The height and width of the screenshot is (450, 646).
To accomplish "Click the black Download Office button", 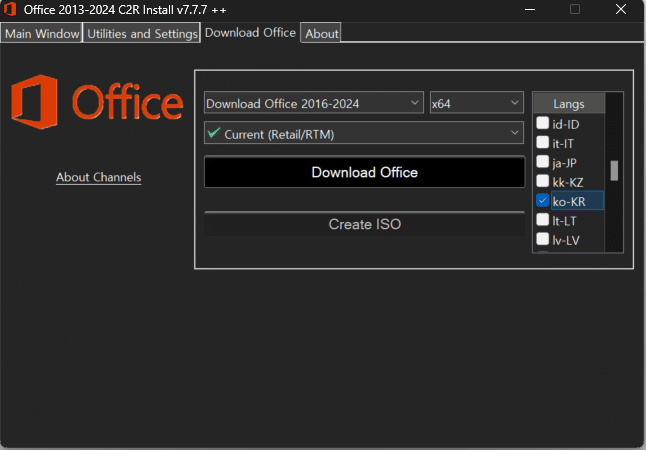I will coord(365,172).
